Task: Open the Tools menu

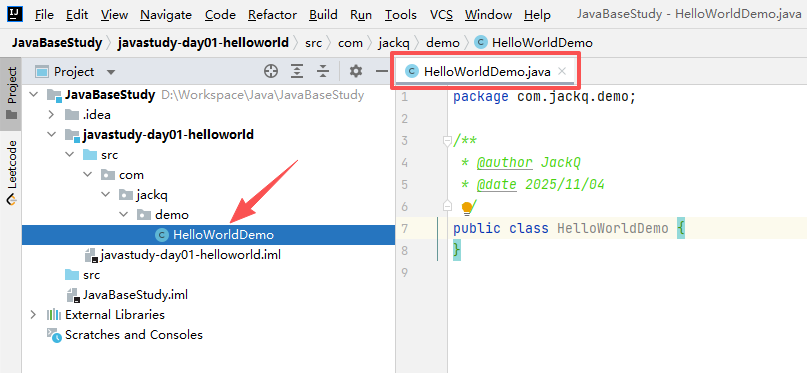Action: pos(400,15)
